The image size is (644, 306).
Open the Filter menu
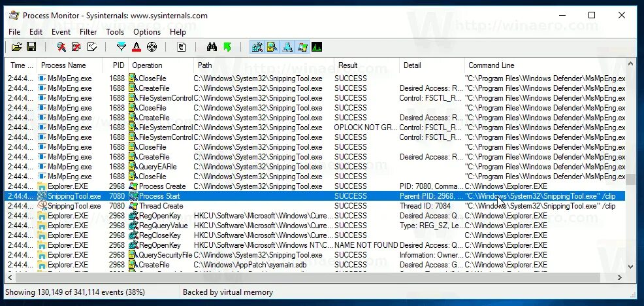[88, 31]
